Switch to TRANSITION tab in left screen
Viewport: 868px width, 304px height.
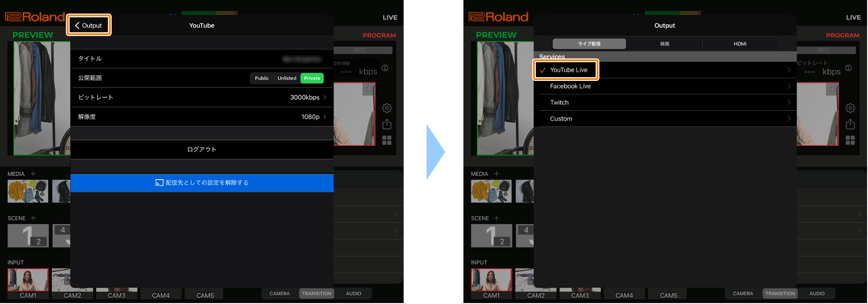click(317, 294)
